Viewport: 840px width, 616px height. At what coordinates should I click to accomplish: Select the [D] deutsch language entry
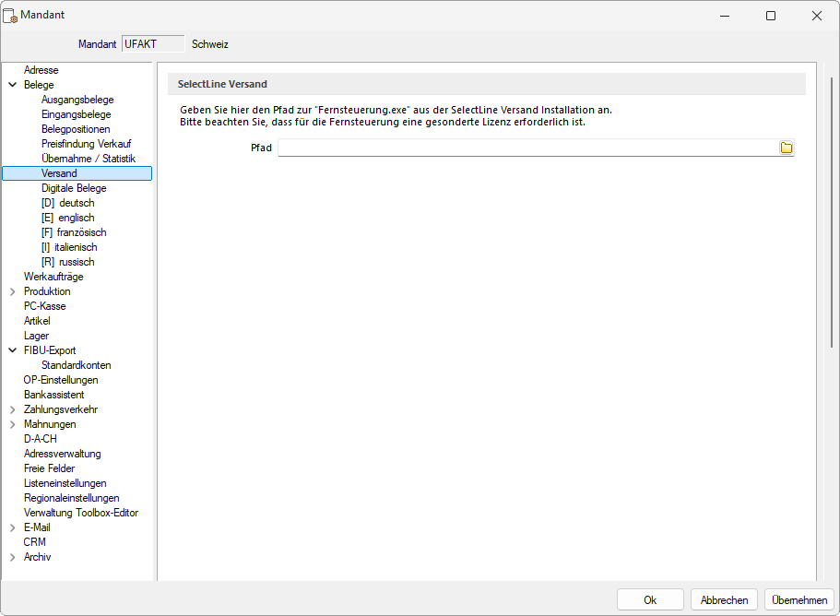tap(68, 203)
